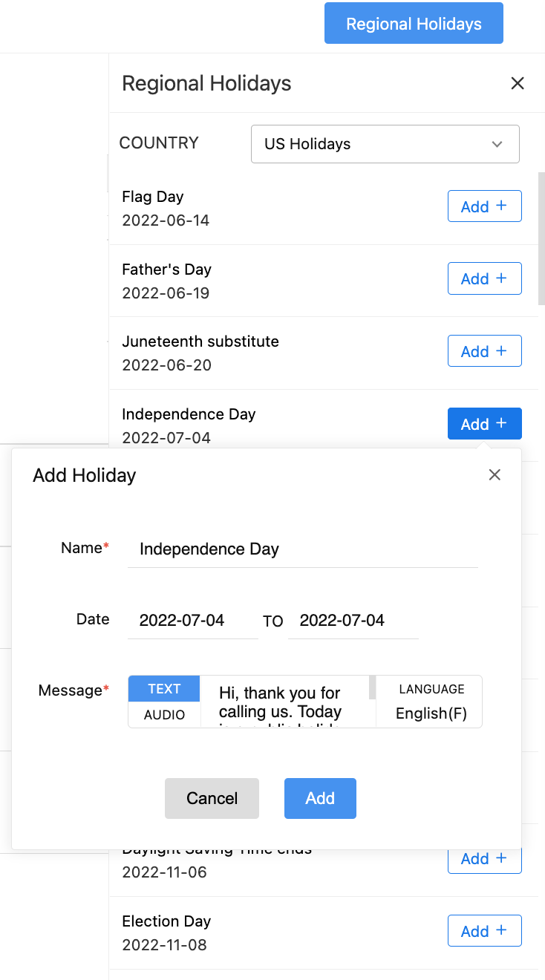Click the message text area

[x=284, y=702]
